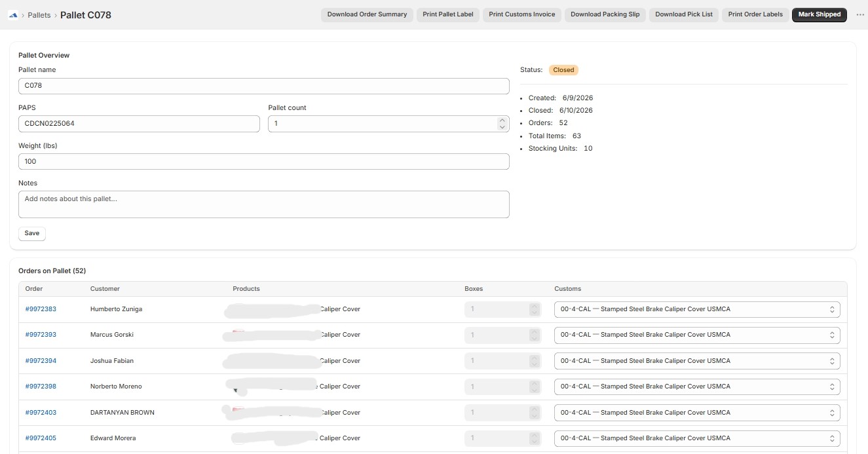Open stepper on Humberto Zuniga's boxes field
The width and height of the screenshot is (868, 454).
[x=535, y=309]
